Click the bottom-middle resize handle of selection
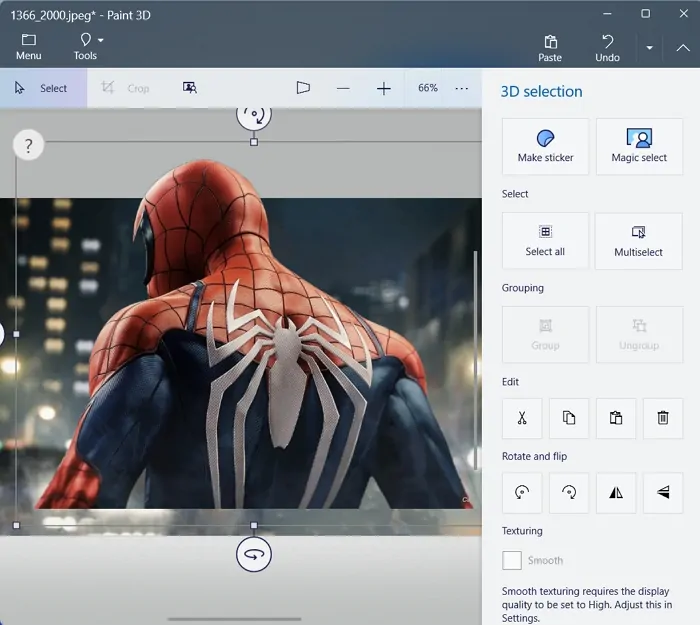 tap(254, 525)
